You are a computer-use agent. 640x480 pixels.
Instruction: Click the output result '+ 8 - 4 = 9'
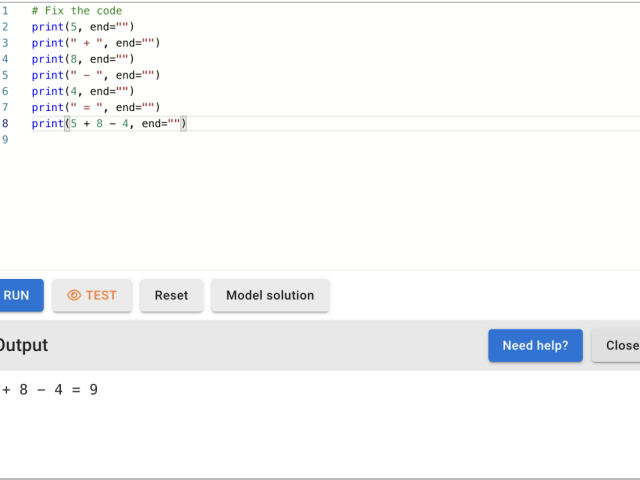(49, 389)
